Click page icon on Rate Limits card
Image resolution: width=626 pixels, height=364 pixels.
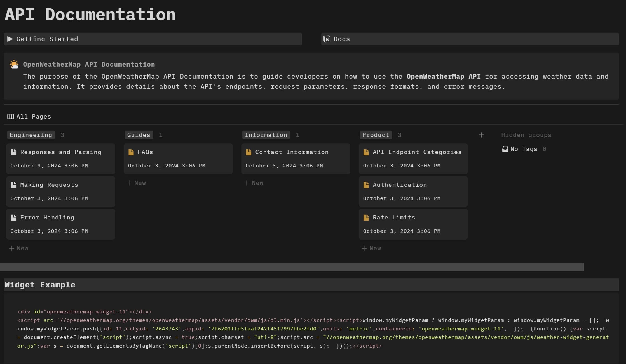(366, 218)
